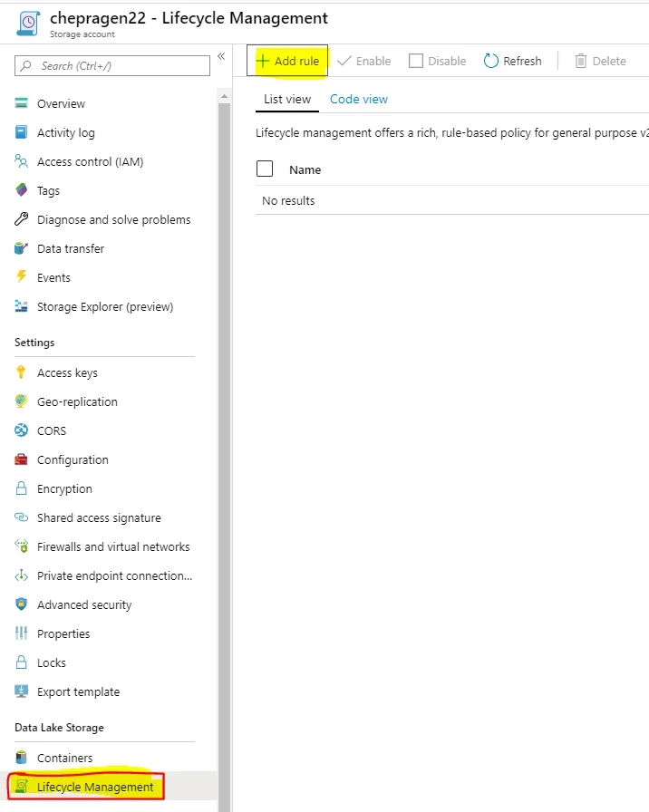Screen dimensions: 649x812
Task: Click the Disable toolbar button
Action: click(x=437, y=61)
